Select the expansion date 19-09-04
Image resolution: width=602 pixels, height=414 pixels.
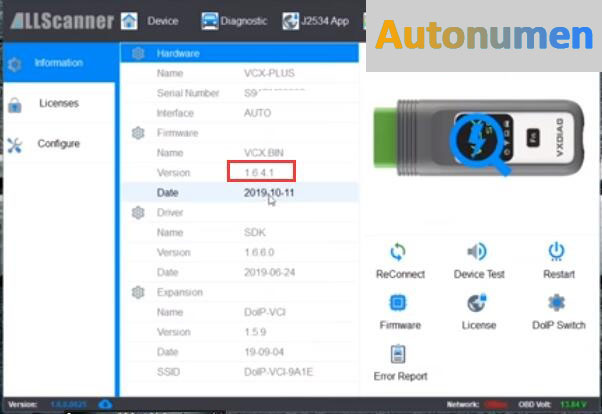264,352
